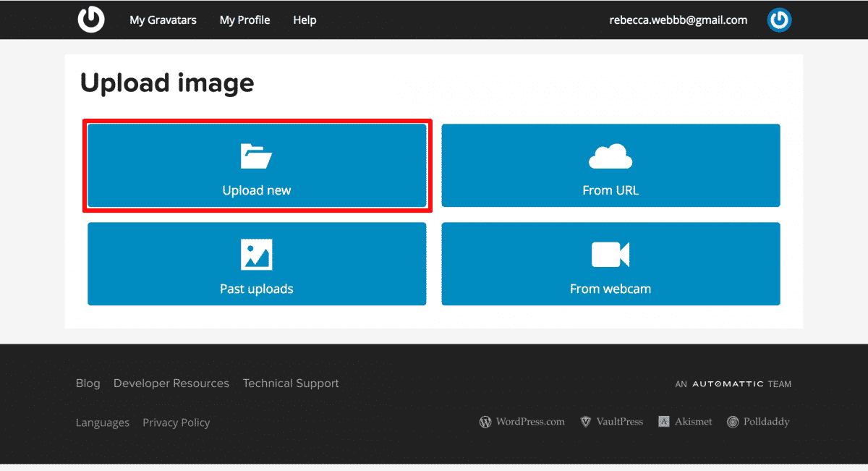Screen dimensions: 868x471
Task: Click the WordPress.com logo in the footer
Action: click(x=485, y=422)
